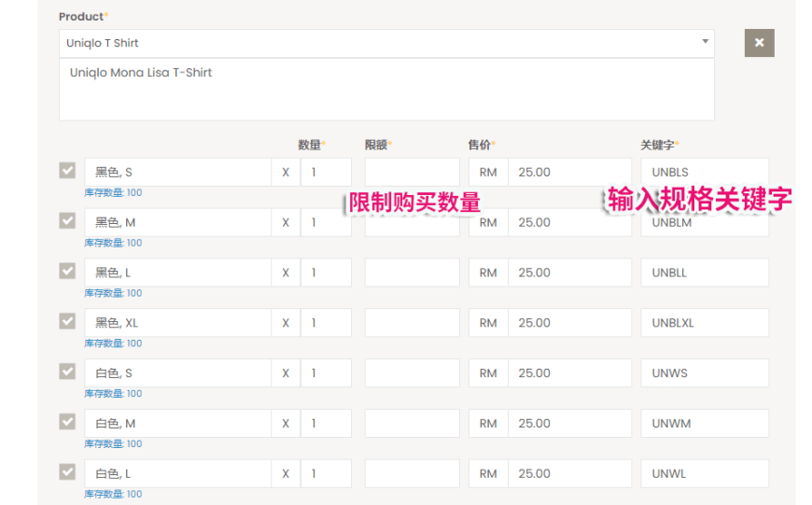Screen dimensions: 812x505
Task: Click the Uniqlo Mona Lisa T-Shirt description box
Action: click(x=386, y=89)
